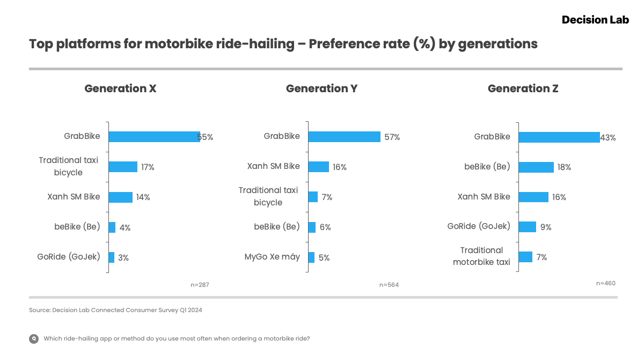
Task: Click the GoRide (GoJek) 9% bar
Action: tap(528, 227)
